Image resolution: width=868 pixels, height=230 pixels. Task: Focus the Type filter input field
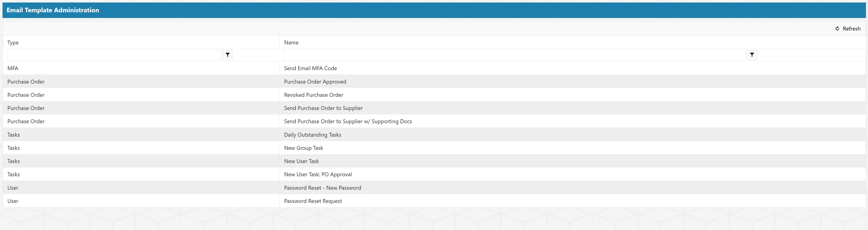coord(114,55)
